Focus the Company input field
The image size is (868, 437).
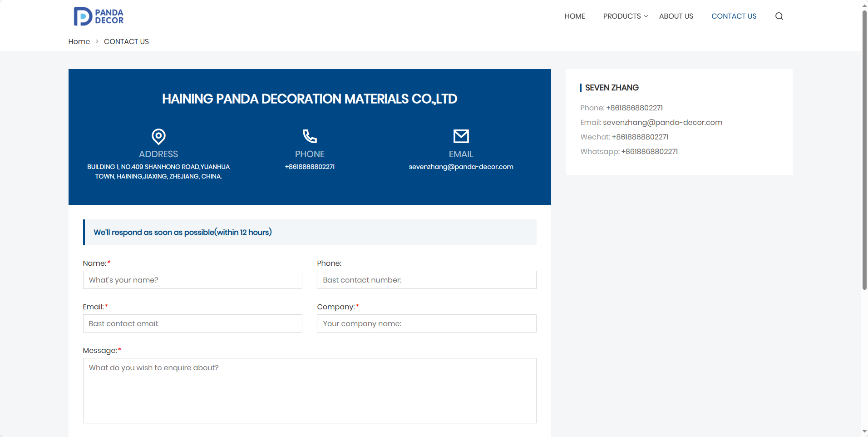pyautogui.click(x=427, y=323)
